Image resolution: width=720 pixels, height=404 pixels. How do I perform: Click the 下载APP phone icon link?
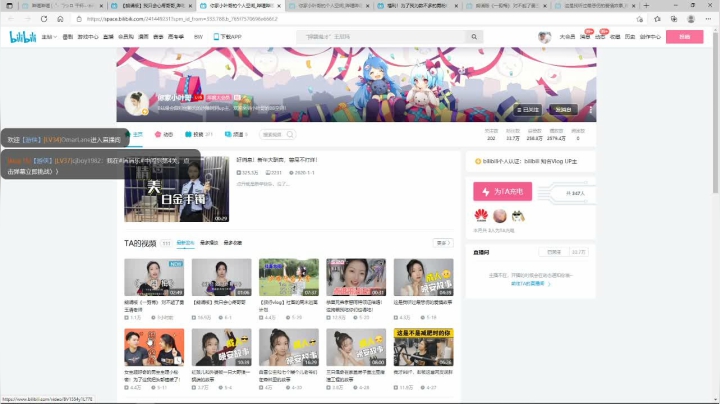[227, 37]
